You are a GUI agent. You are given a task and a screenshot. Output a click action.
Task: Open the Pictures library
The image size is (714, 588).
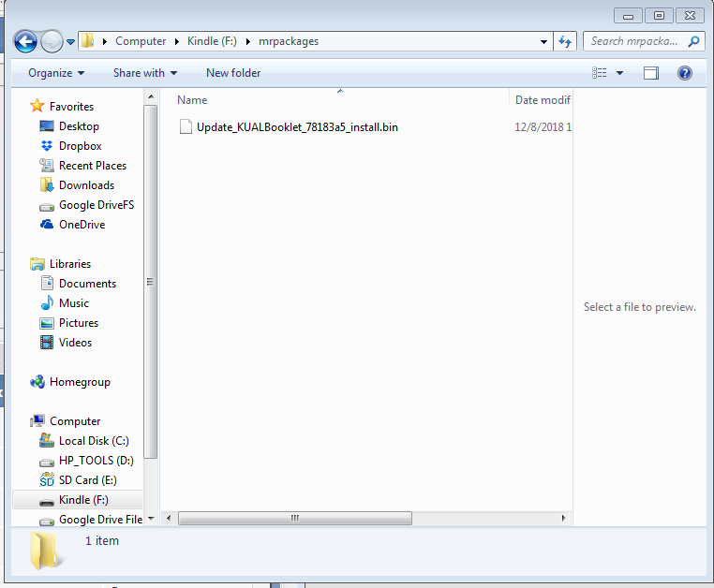point(79,323)
